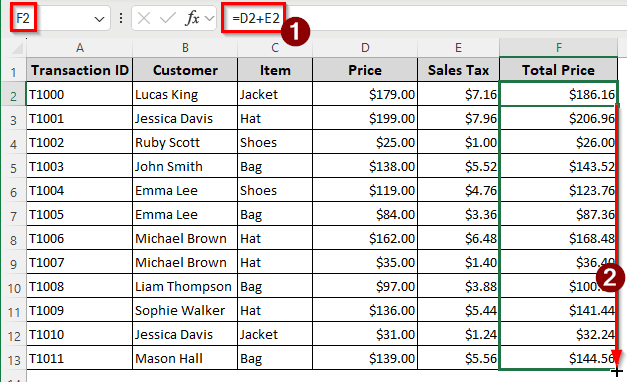627x382 pixels.
Task: Select the $84.00 price cell
Action: [x=365, y=214]
